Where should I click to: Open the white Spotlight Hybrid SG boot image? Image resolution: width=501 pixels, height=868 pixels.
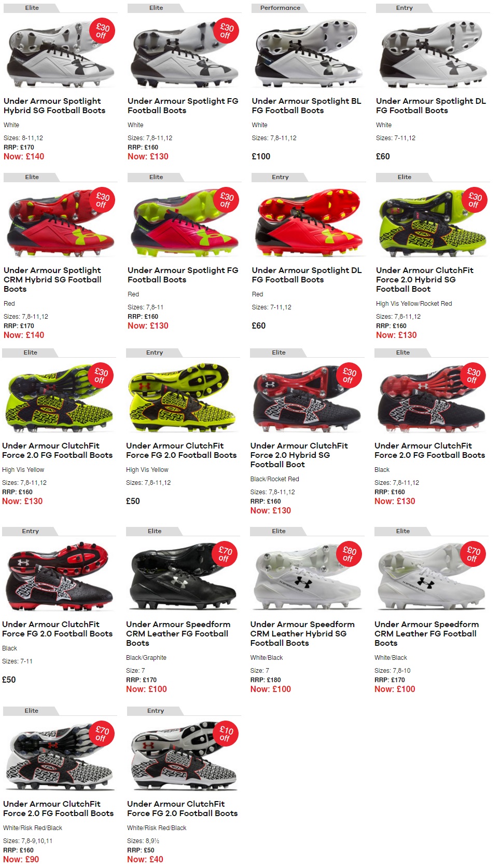60,54
